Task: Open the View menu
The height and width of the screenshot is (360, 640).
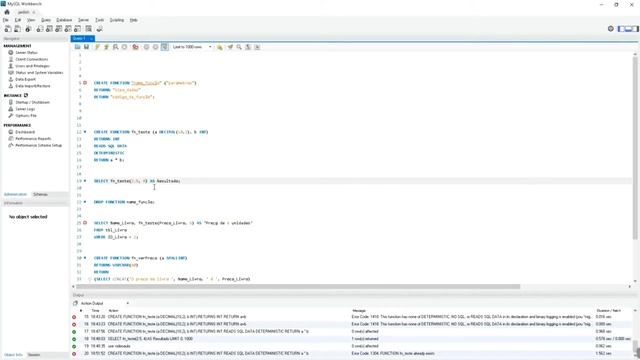Action: point(31,20)
